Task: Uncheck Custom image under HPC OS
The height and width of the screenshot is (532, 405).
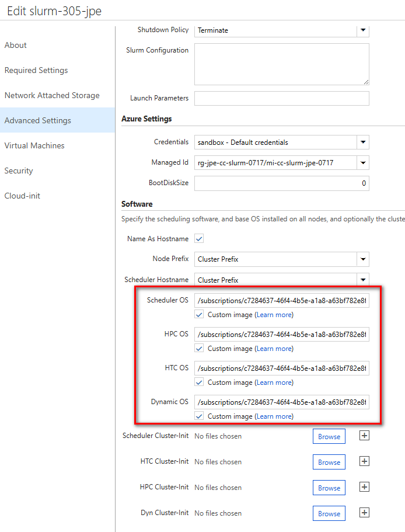Action: 199,349
